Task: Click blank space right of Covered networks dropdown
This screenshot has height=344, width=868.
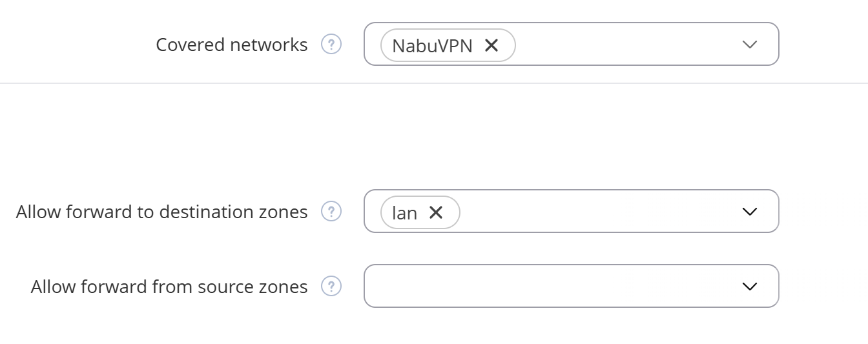Action: (823, 44)
